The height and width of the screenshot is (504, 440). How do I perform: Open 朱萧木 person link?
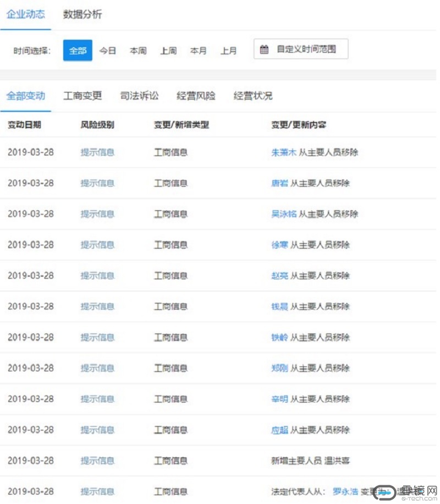(x=284, y=152)
